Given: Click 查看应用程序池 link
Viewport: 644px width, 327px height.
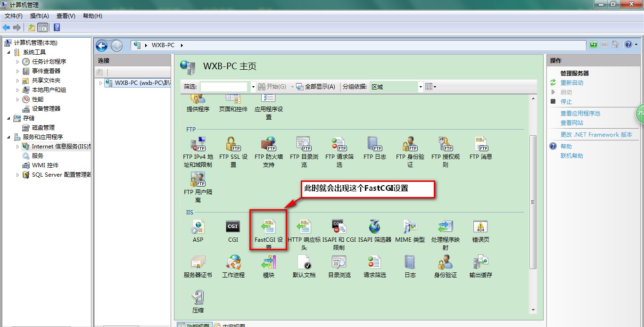Looking at the screenshot, I should coord(580,114).
